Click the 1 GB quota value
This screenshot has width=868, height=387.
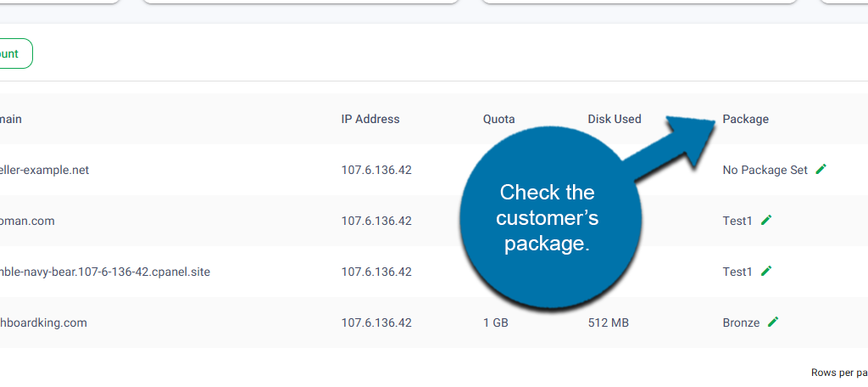click(498, 322)
